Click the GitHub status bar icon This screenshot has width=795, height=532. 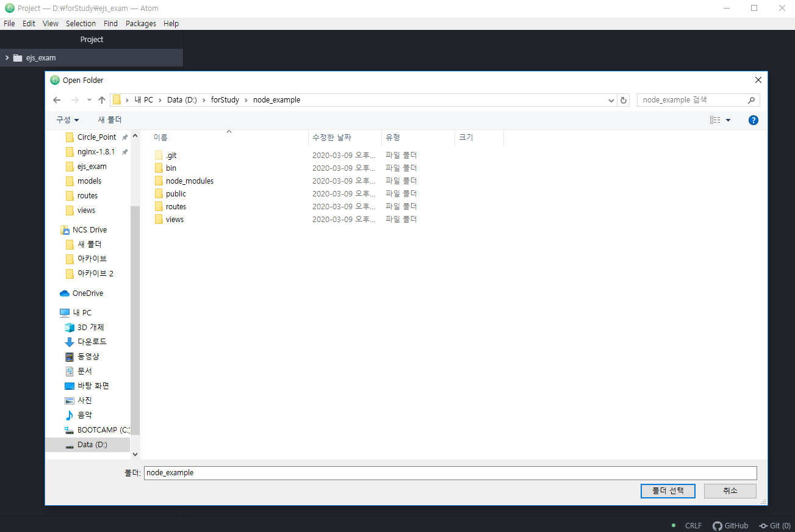point(730,525)
